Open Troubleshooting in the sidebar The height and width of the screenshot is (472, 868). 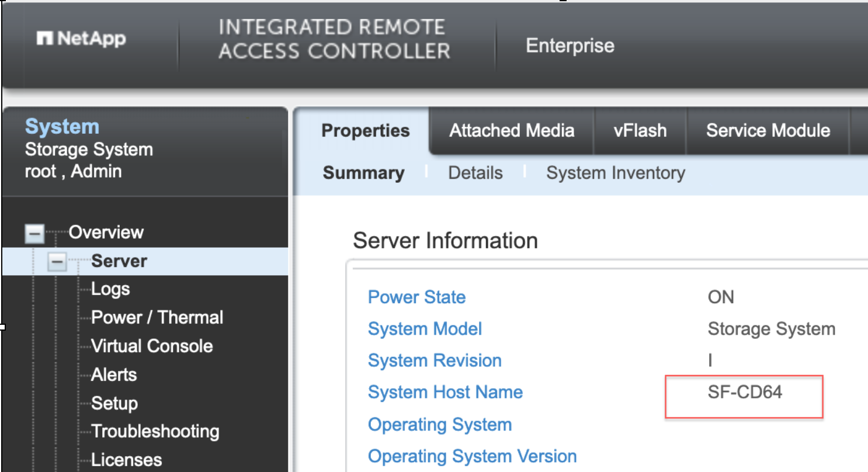155,432
